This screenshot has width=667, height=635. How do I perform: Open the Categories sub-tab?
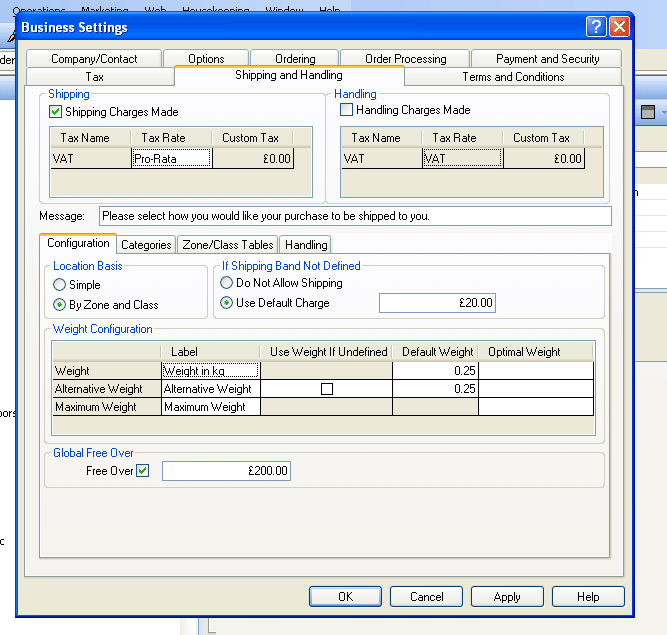pyautogui.click(x=146, y=245)
